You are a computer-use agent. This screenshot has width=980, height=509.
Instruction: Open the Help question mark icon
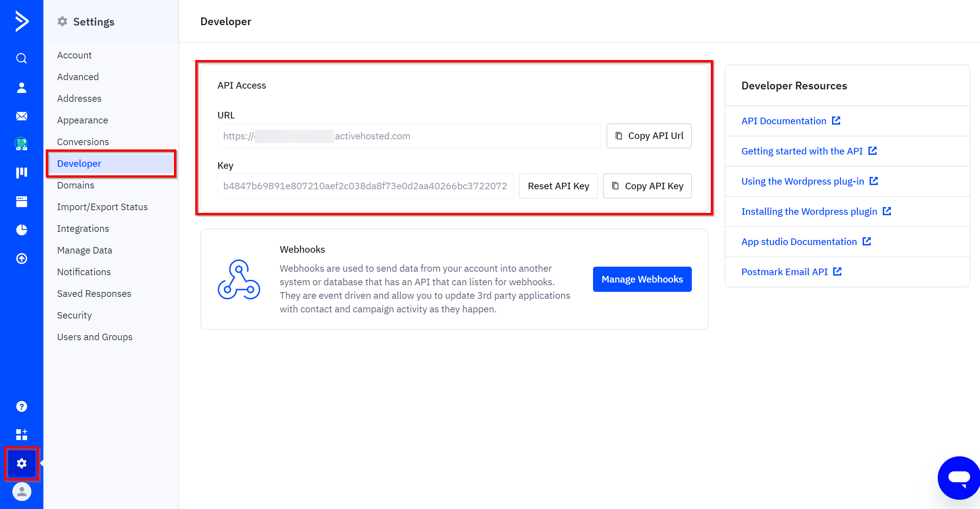(22, 406)
